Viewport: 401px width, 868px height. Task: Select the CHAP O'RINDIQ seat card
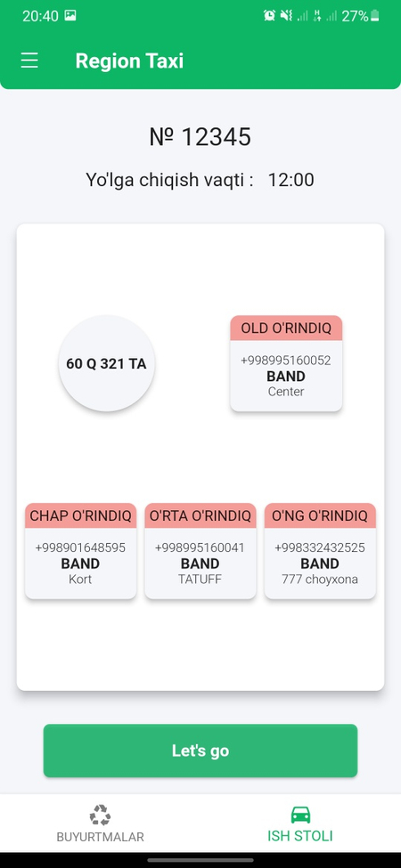81,551
